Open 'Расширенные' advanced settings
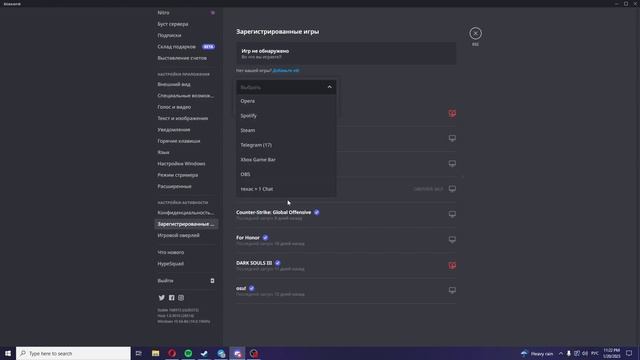This screenshot has width=640, height=360. pos(187,186)
